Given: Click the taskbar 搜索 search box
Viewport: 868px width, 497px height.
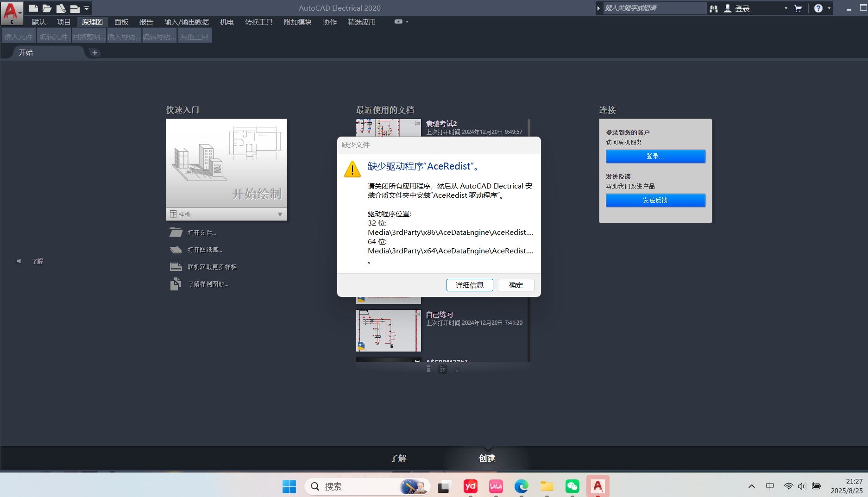Looking at the screenshot, I should [367, 486].
